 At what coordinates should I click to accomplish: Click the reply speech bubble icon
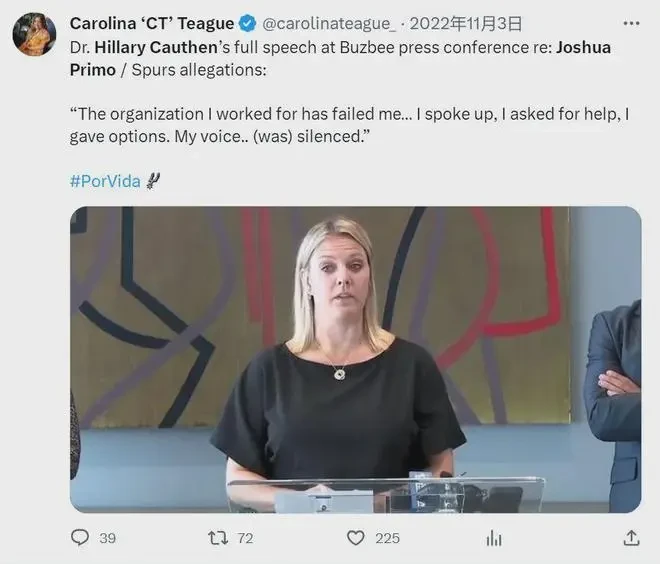(80, 537)
